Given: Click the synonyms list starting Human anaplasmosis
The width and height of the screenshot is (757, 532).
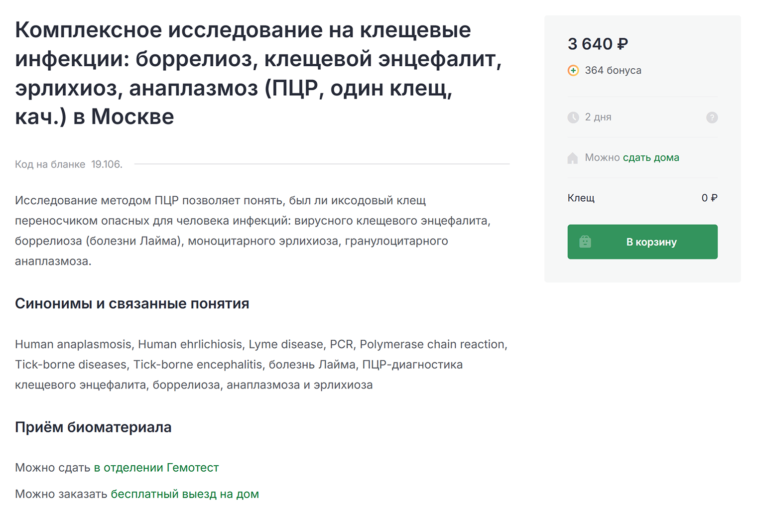Looking at the screenshot, I should point(261,365).
